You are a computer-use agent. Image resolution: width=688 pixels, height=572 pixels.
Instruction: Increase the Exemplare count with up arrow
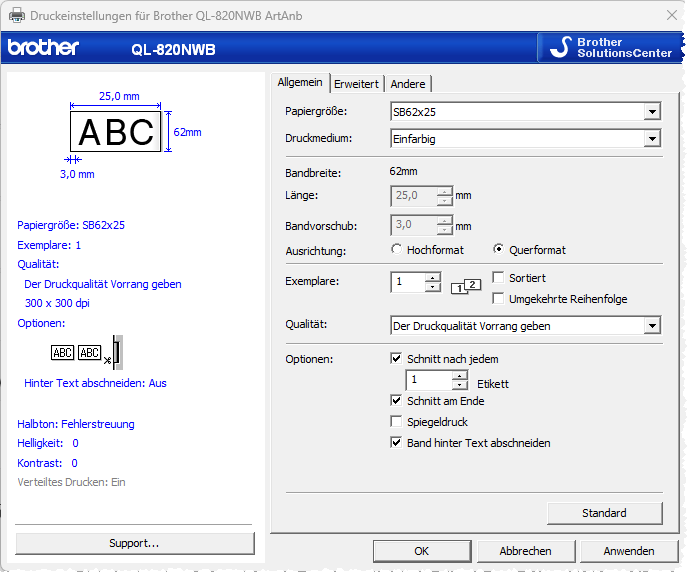433,277
